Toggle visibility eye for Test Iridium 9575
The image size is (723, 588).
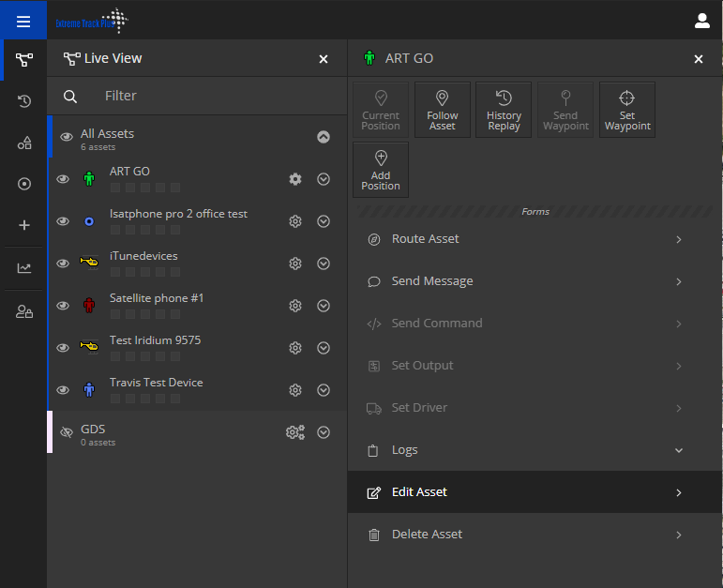63,348
